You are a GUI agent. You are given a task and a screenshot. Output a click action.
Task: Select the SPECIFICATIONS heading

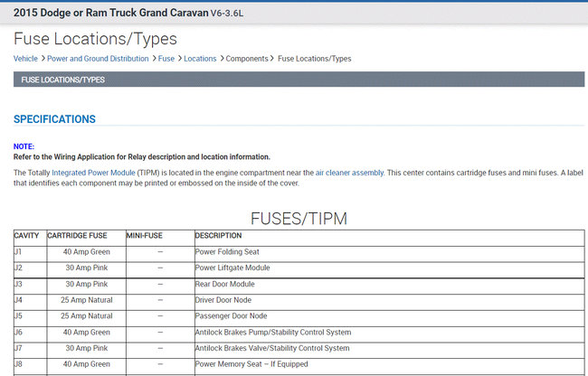(54, 119)
